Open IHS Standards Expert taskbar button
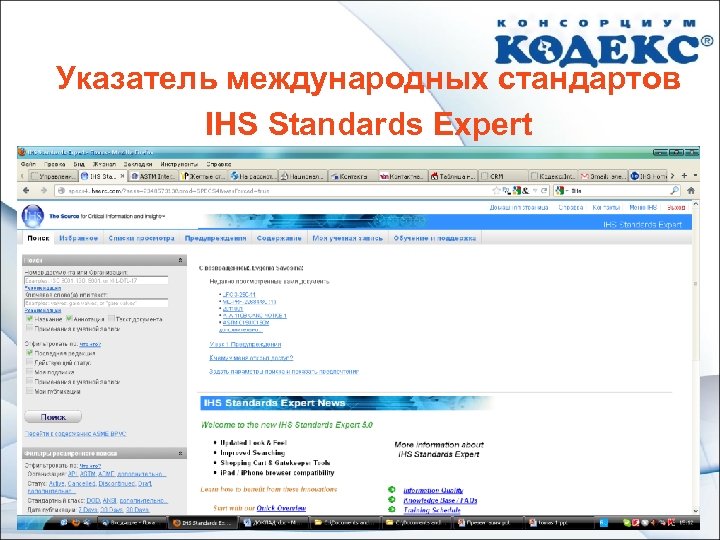 pyautogui.click(x=202, y=523)
